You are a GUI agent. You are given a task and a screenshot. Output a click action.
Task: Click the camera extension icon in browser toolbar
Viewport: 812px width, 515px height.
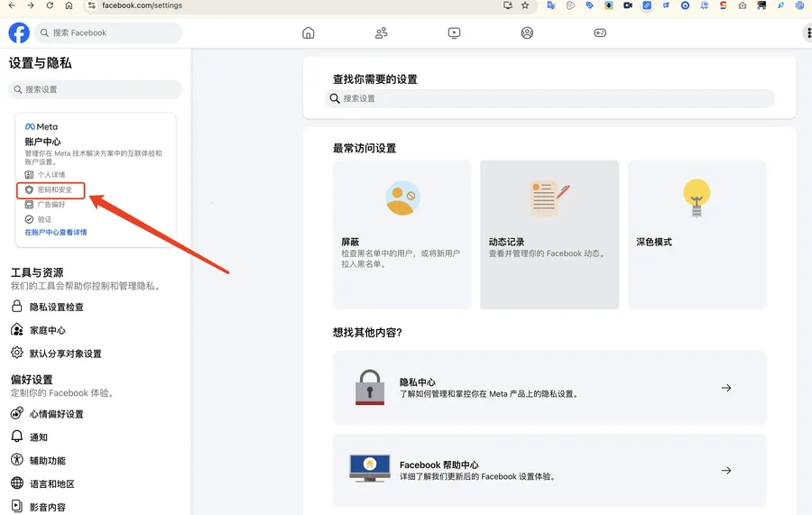[743, 5]
